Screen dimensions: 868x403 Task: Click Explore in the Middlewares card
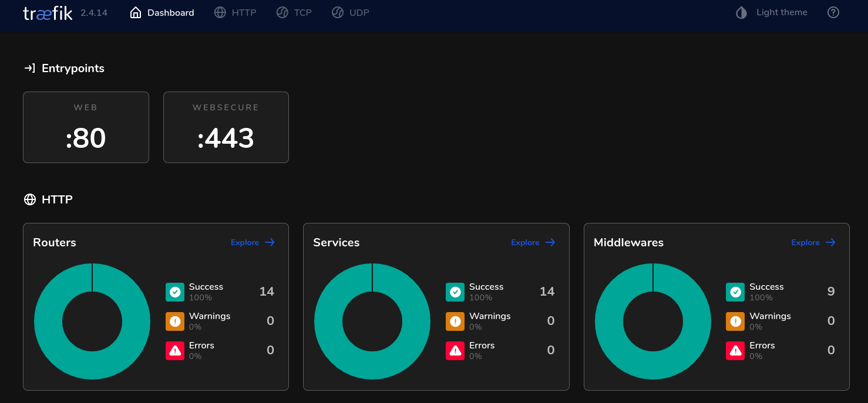[813, 242]
